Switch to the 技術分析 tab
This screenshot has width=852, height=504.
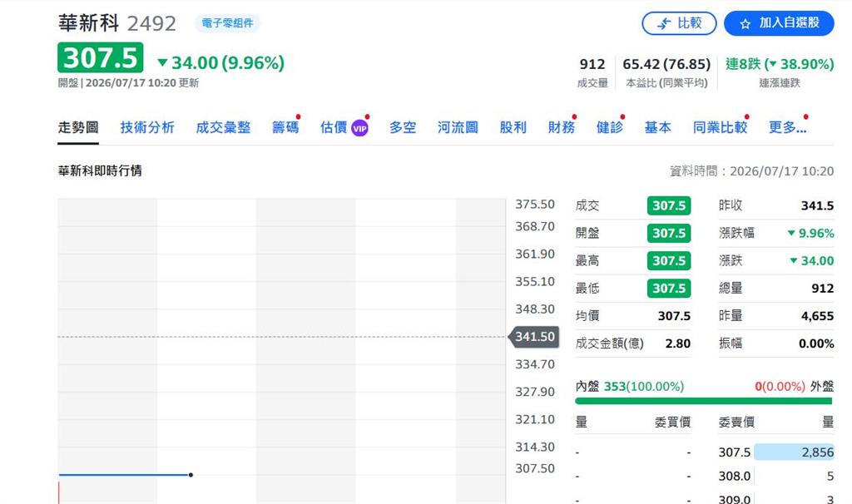[x=147, y=127]
